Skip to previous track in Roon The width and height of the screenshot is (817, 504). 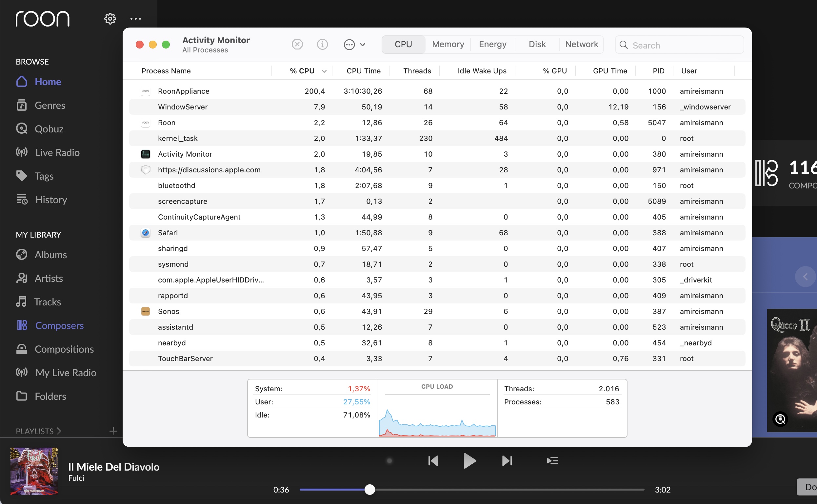[x=433, y=461]
